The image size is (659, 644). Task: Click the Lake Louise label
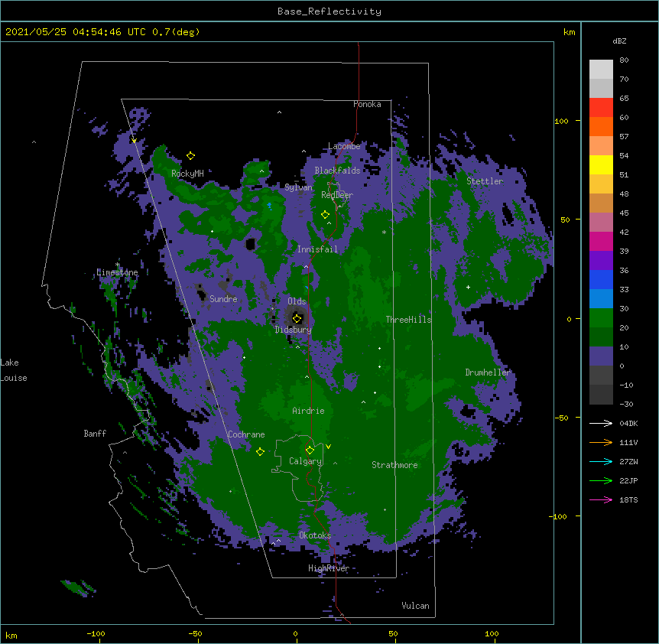click(x=14, y=370)
